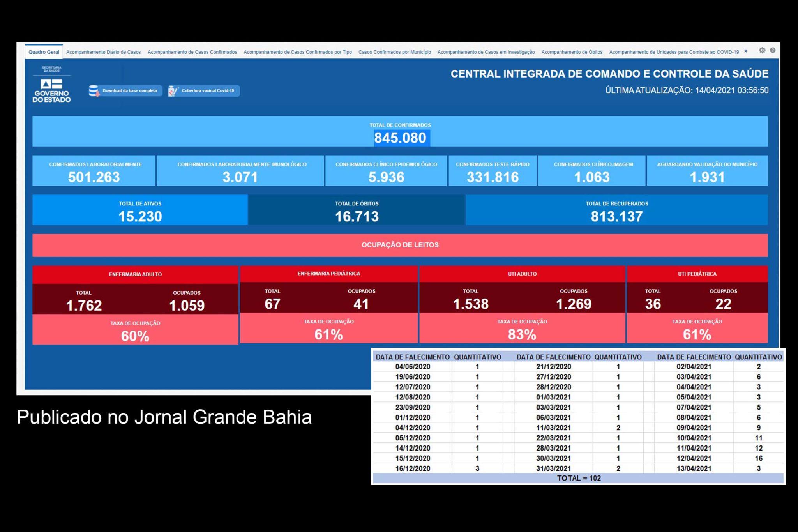The width and height of the screenshot is (798, 532).
Task: Click Download da base completa button
Action: [125, 91]
